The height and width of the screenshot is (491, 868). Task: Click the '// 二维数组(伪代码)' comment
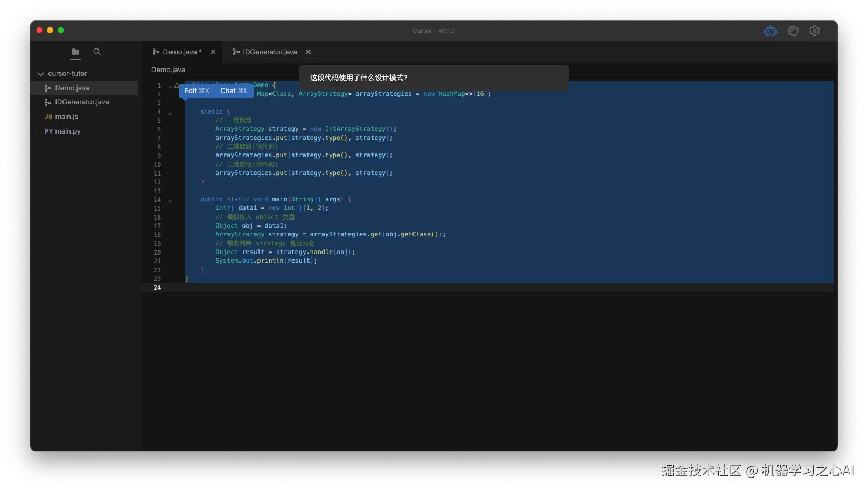coord(247,146)
